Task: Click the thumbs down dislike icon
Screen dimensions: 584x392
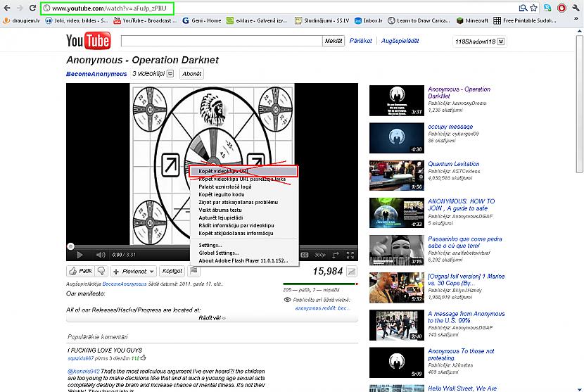Action: 101,271
